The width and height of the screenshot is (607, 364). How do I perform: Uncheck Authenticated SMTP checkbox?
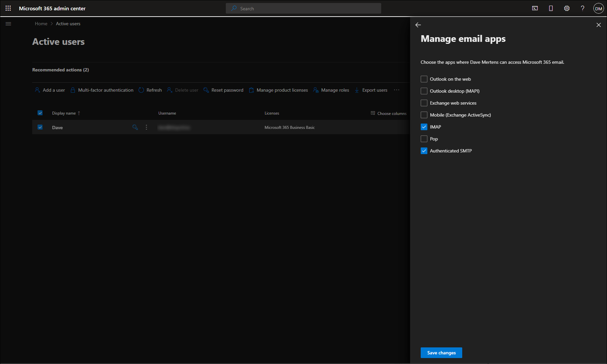click(x=424, y=151)
